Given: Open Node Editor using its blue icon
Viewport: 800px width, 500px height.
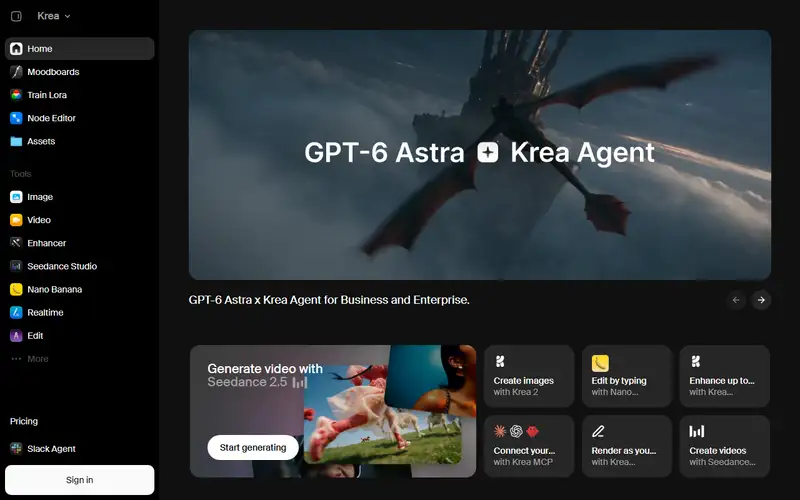Looking at the screenshot, I should click(16, 118).
